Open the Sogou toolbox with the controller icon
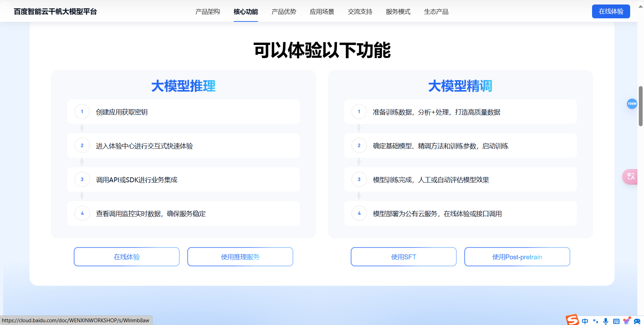The width and height of the screenshot is (644, 325). 637,321
